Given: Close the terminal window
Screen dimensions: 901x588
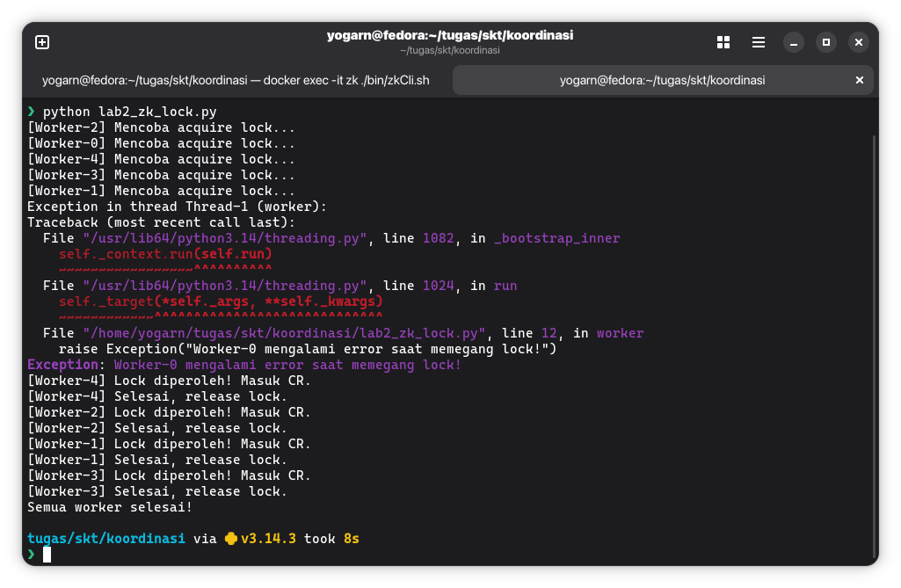Looking at the screenshot, I should [859, 42].
